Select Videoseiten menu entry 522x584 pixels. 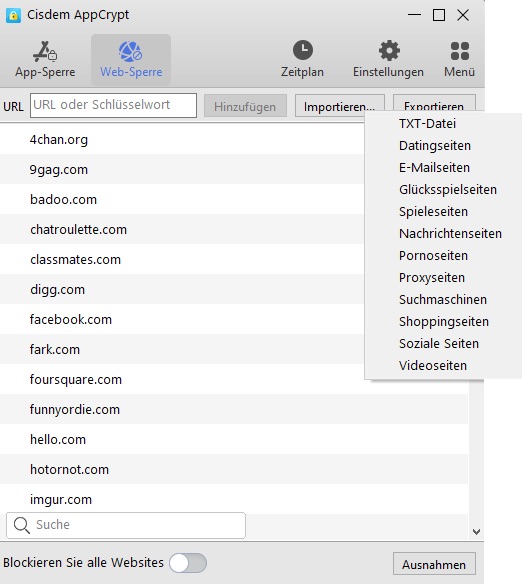(x=443, y=365)
